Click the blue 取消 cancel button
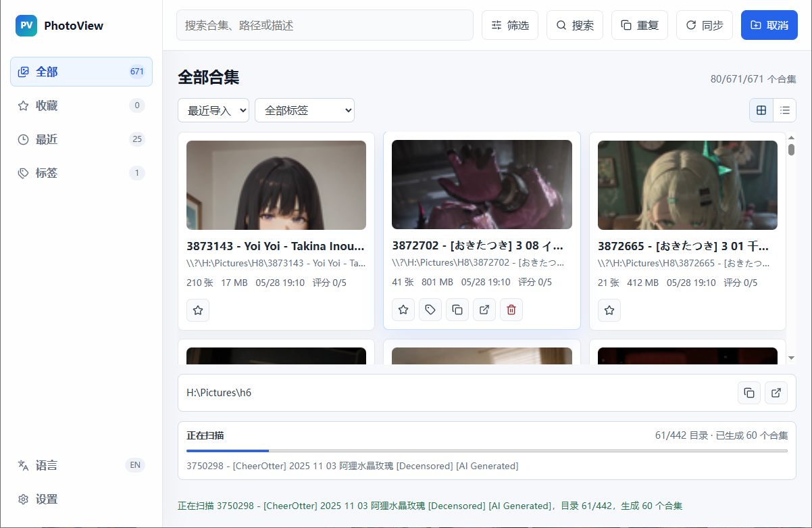Viewport: 812px width, 528px height. click(x=769, y=25)
